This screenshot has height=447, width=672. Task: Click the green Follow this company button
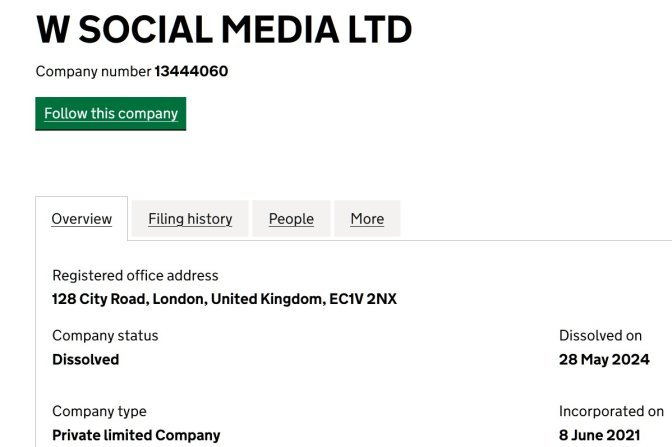tap(111, 114)
